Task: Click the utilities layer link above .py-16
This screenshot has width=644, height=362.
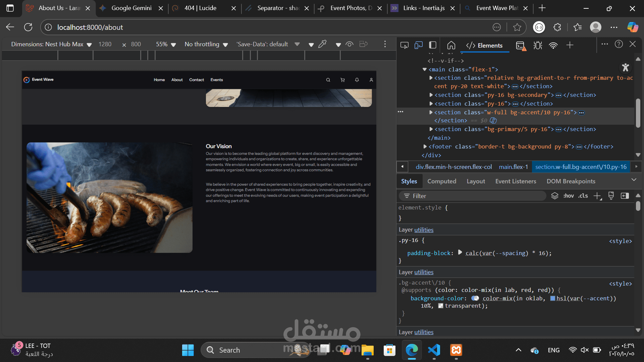Action: point(424,230)
